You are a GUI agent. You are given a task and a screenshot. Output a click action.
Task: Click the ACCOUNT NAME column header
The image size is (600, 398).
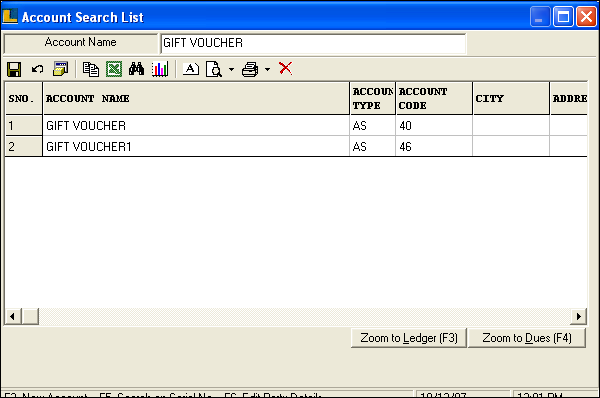(x=196, y=98)
